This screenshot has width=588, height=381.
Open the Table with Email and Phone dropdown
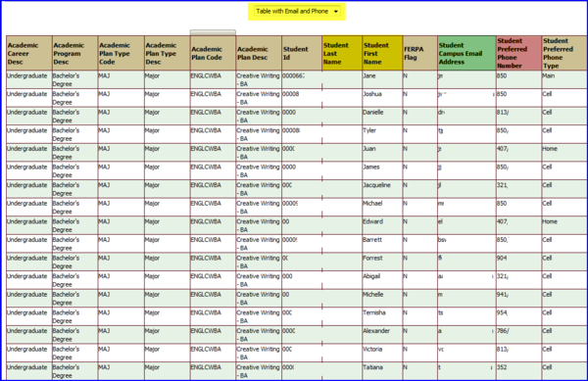click(x=296, y=11)
